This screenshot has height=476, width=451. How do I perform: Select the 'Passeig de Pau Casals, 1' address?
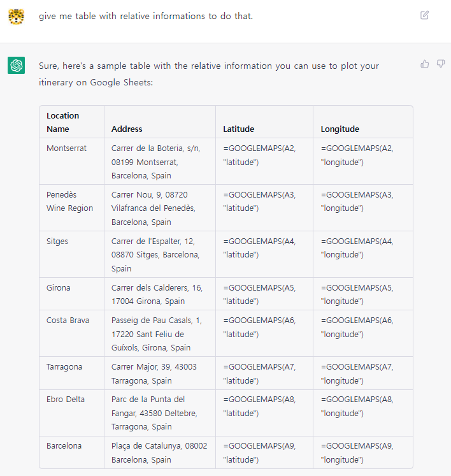tap(160, 333)
